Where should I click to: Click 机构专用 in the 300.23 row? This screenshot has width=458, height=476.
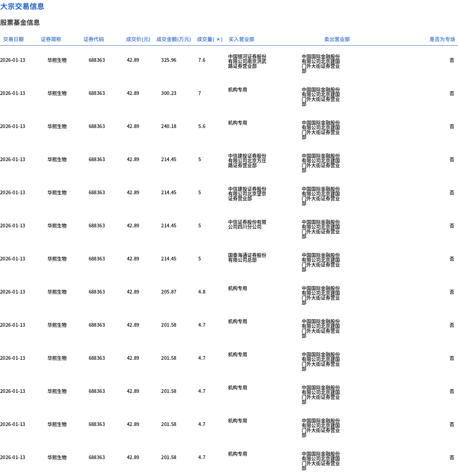click(238, 90)
